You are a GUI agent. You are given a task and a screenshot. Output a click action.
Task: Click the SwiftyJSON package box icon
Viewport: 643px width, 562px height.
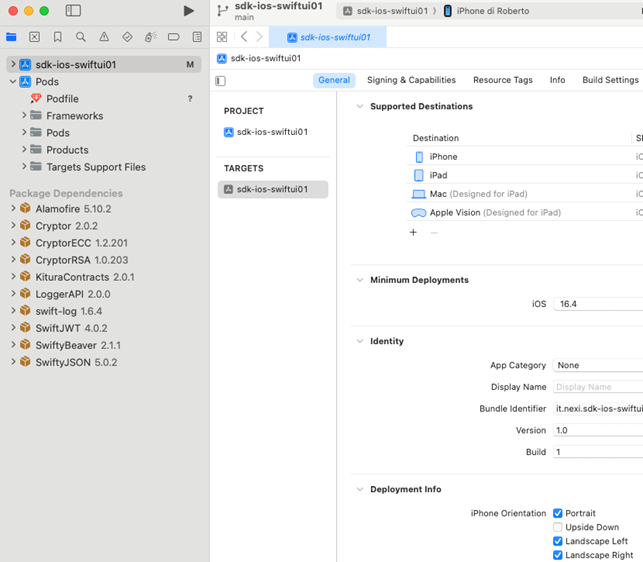coord(25,362)
